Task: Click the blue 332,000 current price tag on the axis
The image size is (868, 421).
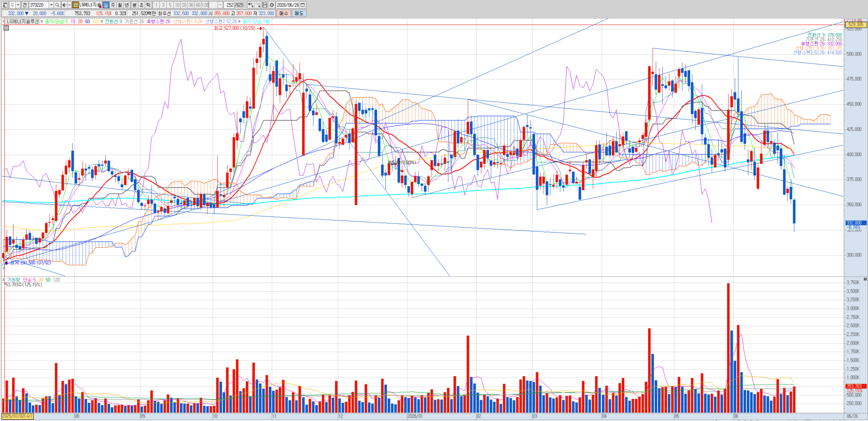Action: point(856,223)
